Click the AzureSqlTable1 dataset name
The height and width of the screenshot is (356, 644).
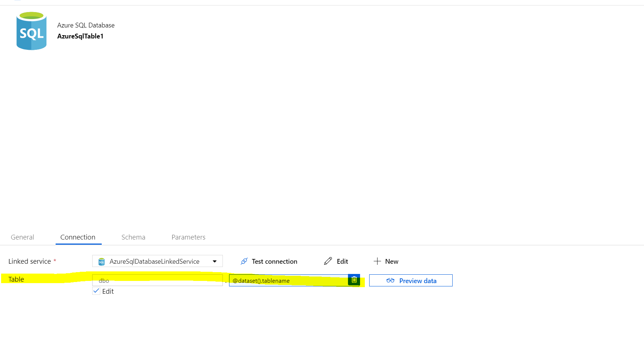80,36
